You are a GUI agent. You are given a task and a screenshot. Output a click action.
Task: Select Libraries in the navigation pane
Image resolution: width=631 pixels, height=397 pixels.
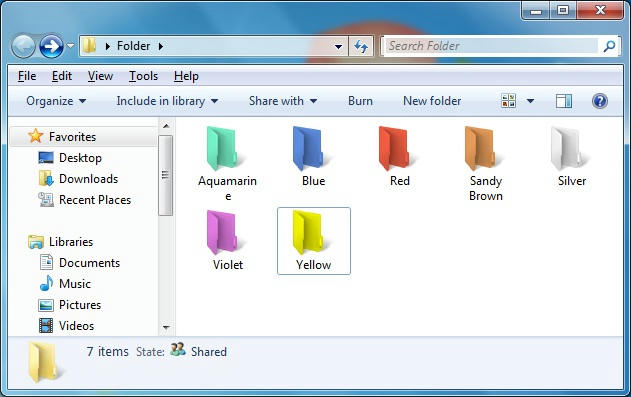click(x=71, y=242)
